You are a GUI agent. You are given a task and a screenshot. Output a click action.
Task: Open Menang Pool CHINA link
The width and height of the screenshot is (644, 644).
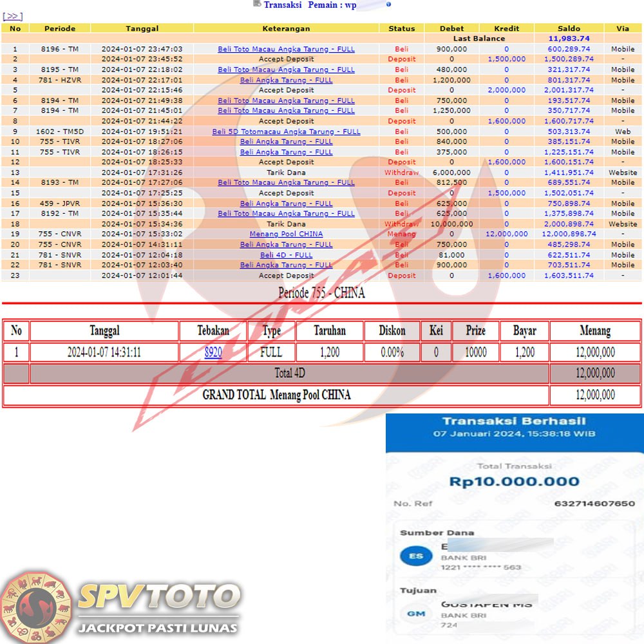pyautogui.click(x=286, y=234)
